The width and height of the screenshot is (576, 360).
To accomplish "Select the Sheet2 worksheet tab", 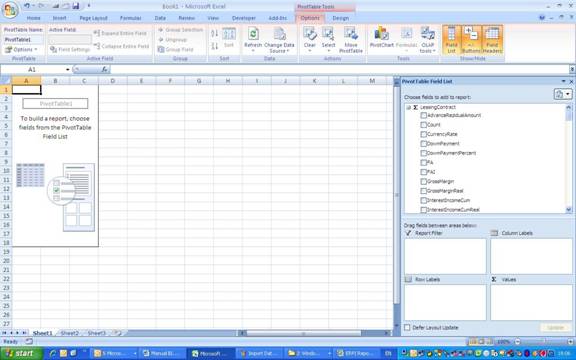I will point(69,333).
